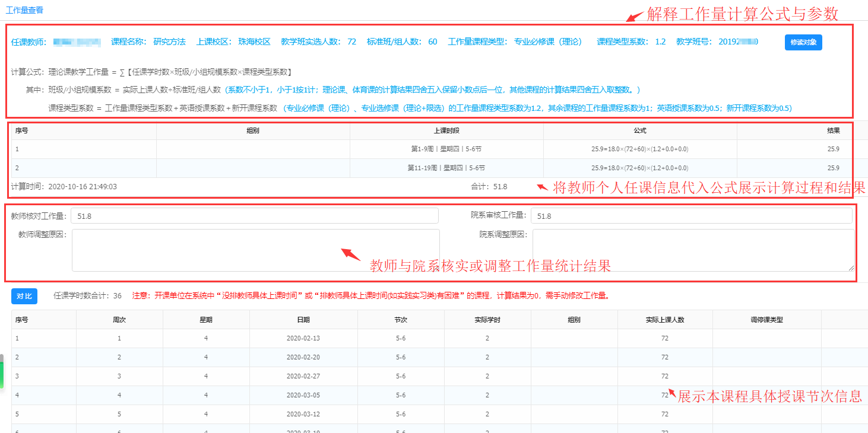
Task: Click the 实际学时 column header
Action: tap(487, 320)
